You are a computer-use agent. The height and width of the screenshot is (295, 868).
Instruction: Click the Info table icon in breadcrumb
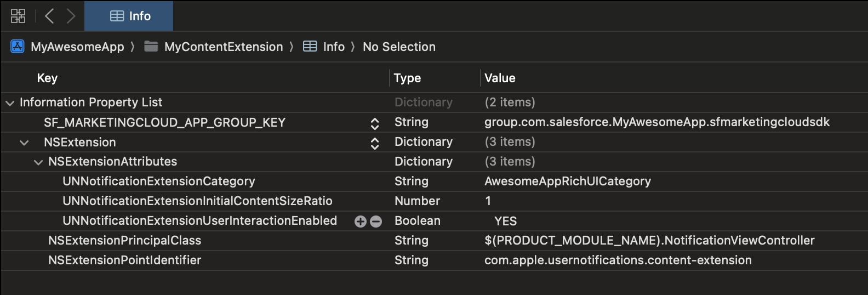(x=310, y=47)
